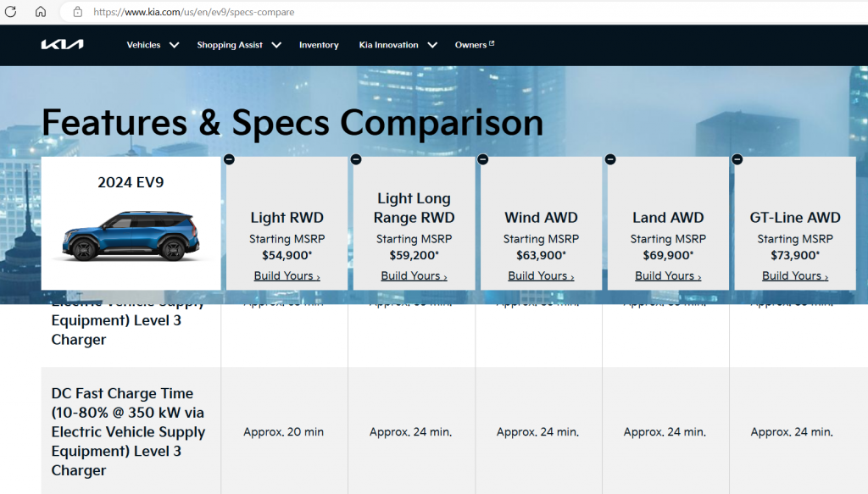Click the blue 2024 EV9 vehicle image

(x=131, y=237)
